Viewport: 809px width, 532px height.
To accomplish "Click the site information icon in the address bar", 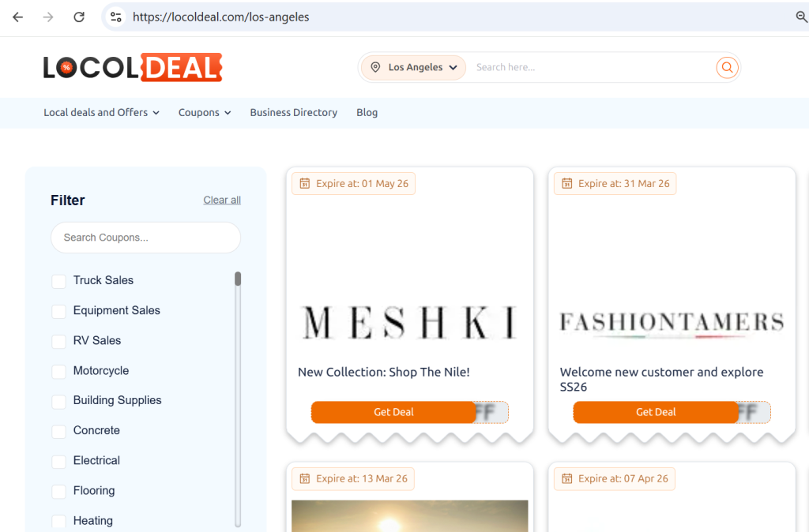I will 115,16.
